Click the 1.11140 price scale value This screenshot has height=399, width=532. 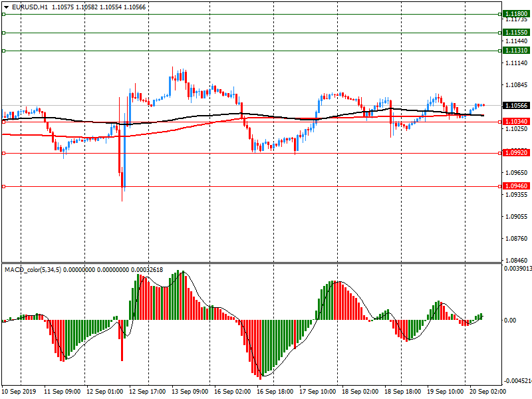click(517, 63)
